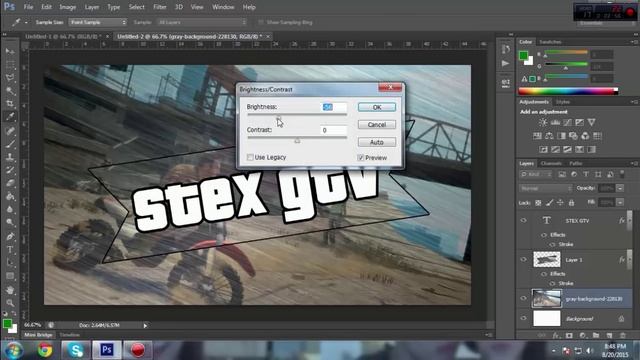Open the File menu
640x360 pixels.
point(28,7)
